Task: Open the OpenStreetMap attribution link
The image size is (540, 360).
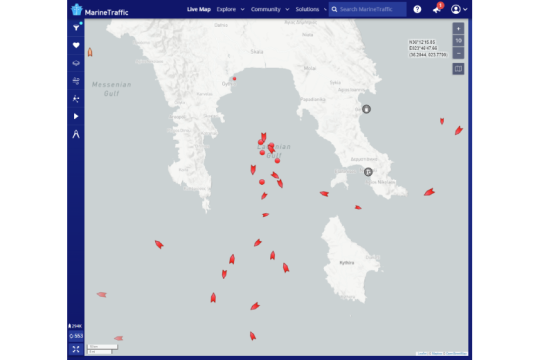Action: coord(456,353)
